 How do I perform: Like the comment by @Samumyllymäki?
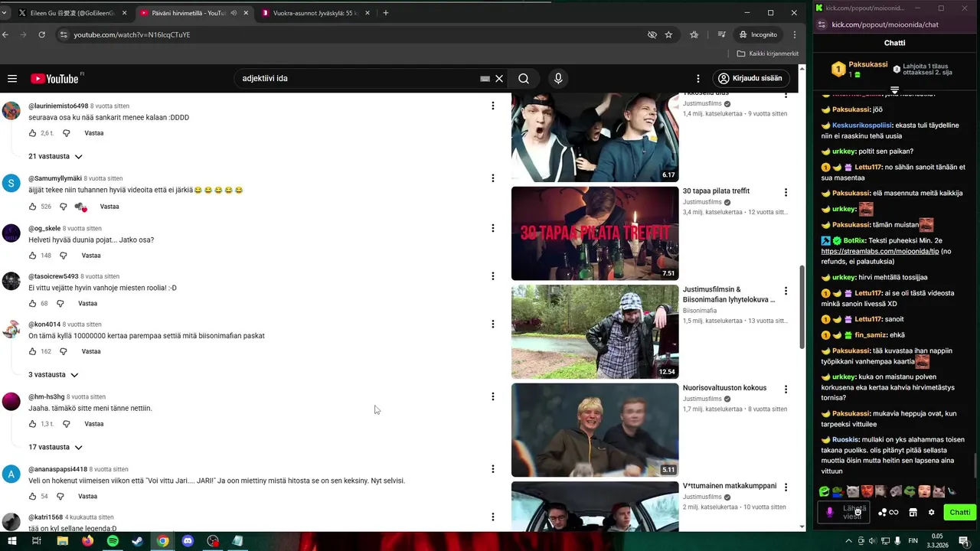click(33, 207)
